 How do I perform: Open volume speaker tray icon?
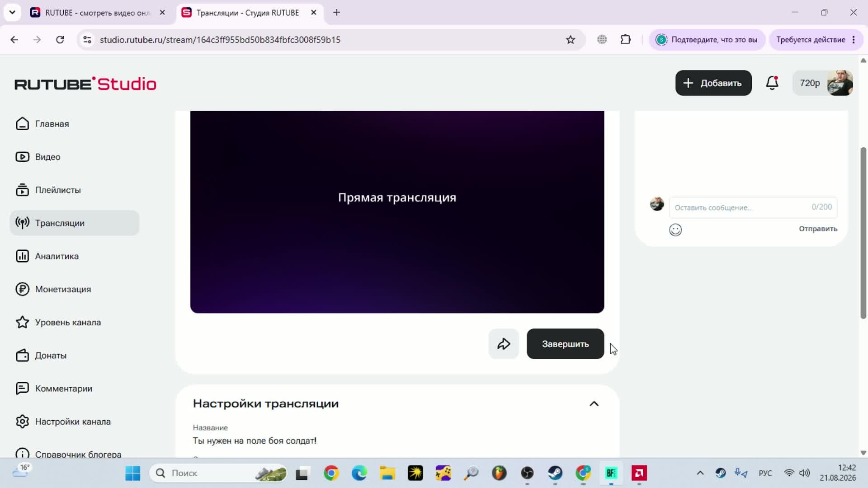click(805, 473)
